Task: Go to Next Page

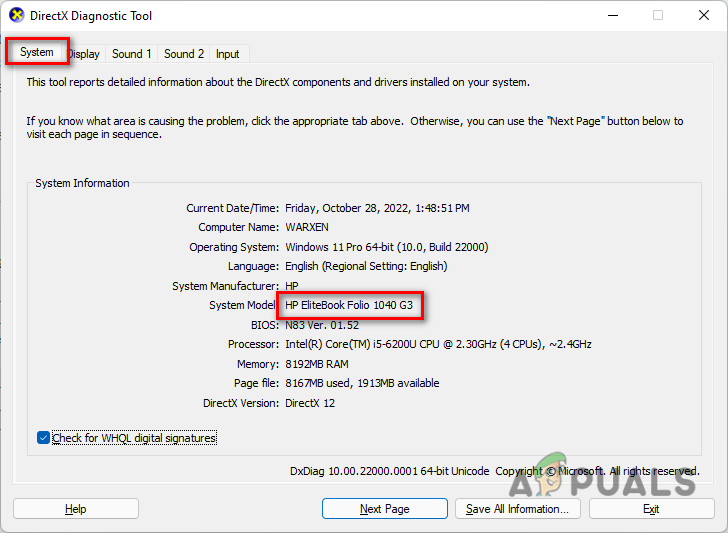Action: 384,509
